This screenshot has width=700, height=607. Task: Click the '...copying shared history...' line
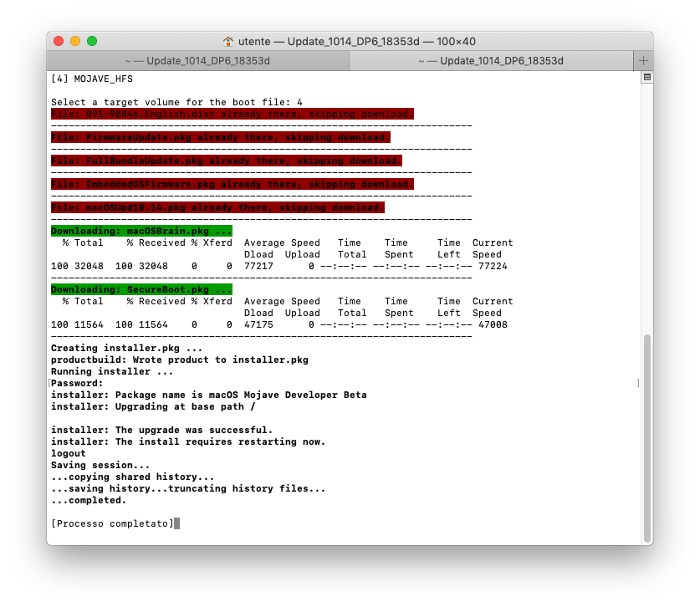coord(133,477)
